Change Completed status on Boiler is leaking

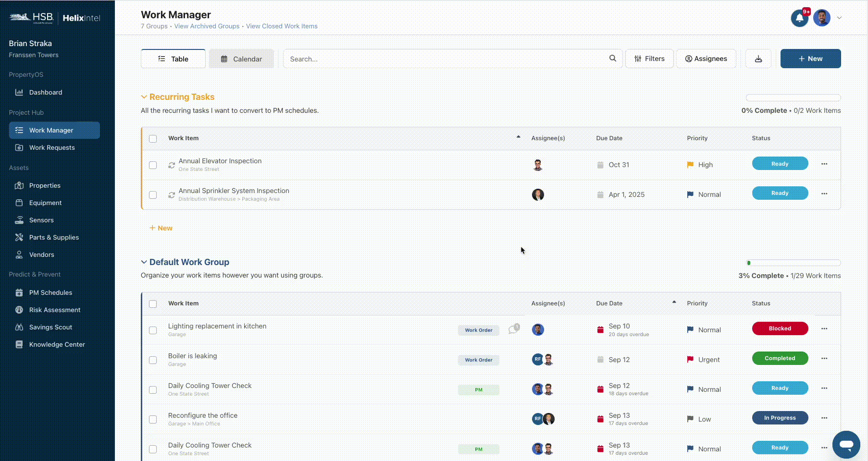[x=780, y=358]
